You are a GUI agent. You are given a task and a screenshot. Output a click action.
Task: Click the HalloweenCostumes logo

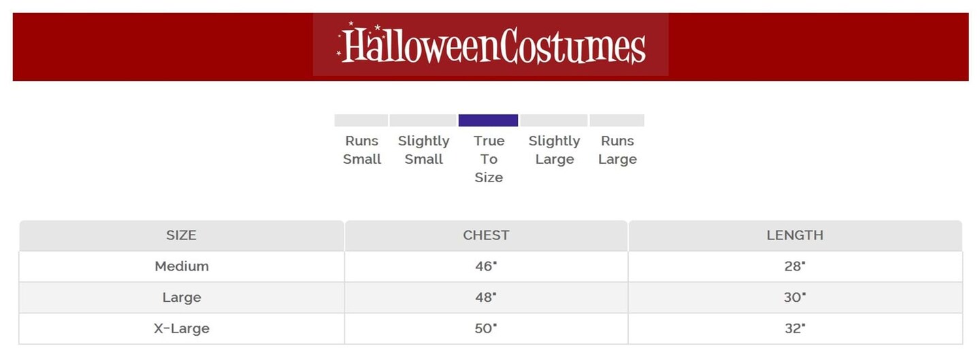(x=491, y=45)
